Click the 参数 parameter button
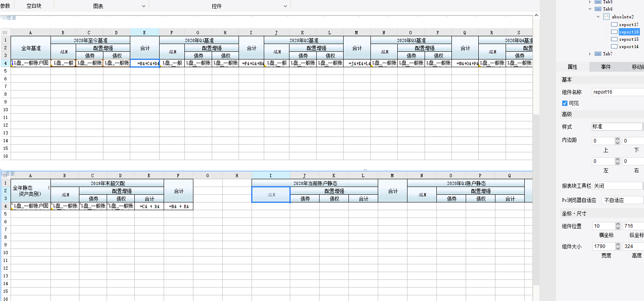The image size is (644, 301). tap(5, 6)
